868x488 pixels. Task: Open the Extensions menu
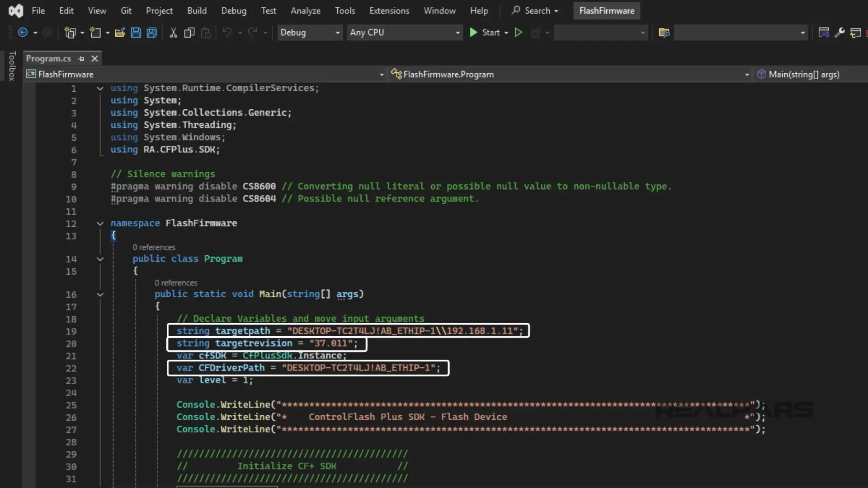click(x=389, y=10)
